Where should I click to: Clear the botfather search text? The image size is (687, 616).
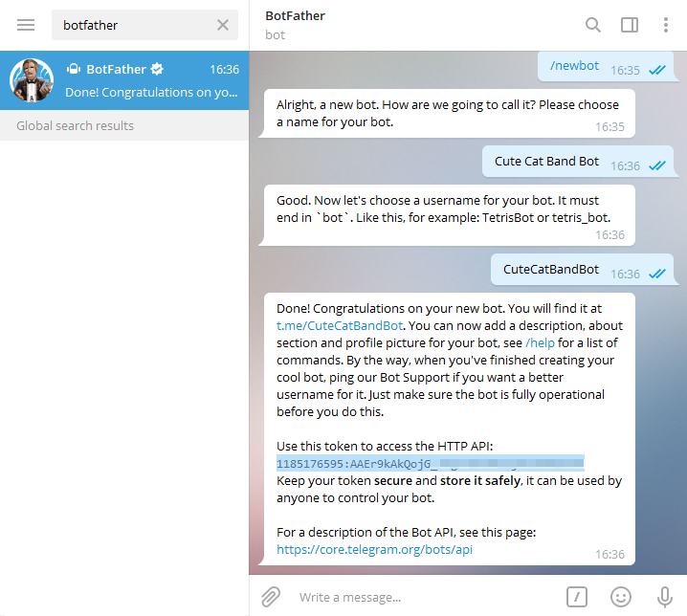click(x=223, y=25)
